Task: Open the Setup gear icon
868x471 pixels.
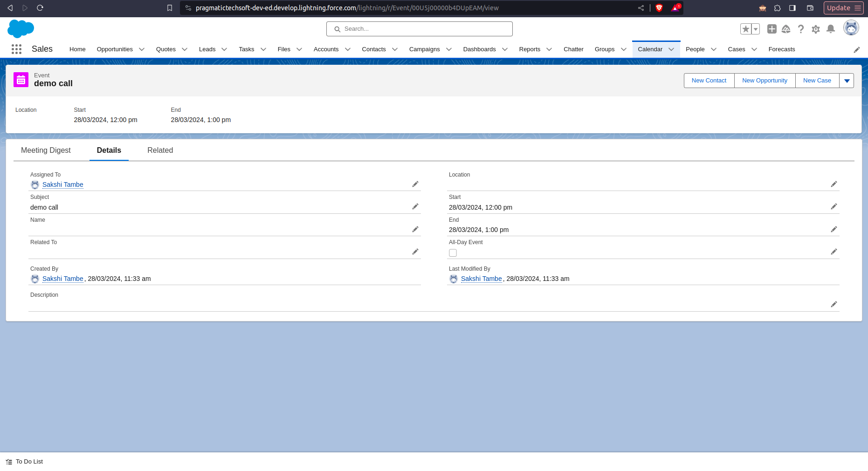Action: (816, 29)
